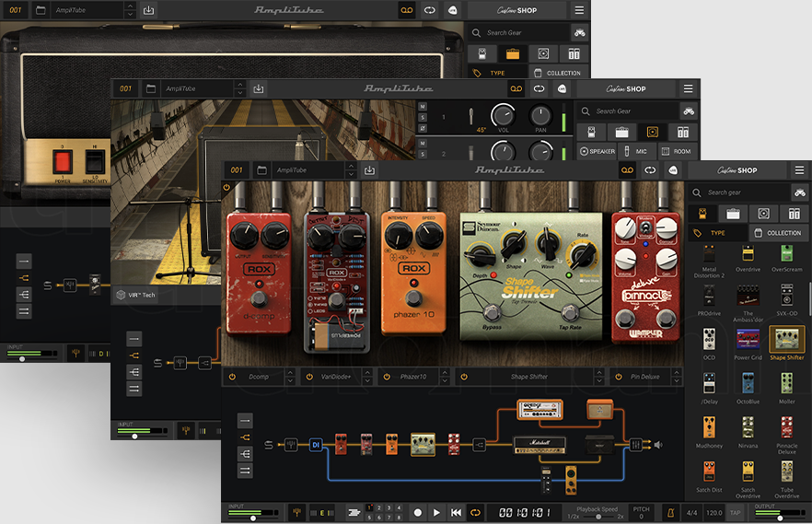Open Custom Shop in the front window
The width and height of the screenshot is (812, 524).
[737, 170]
